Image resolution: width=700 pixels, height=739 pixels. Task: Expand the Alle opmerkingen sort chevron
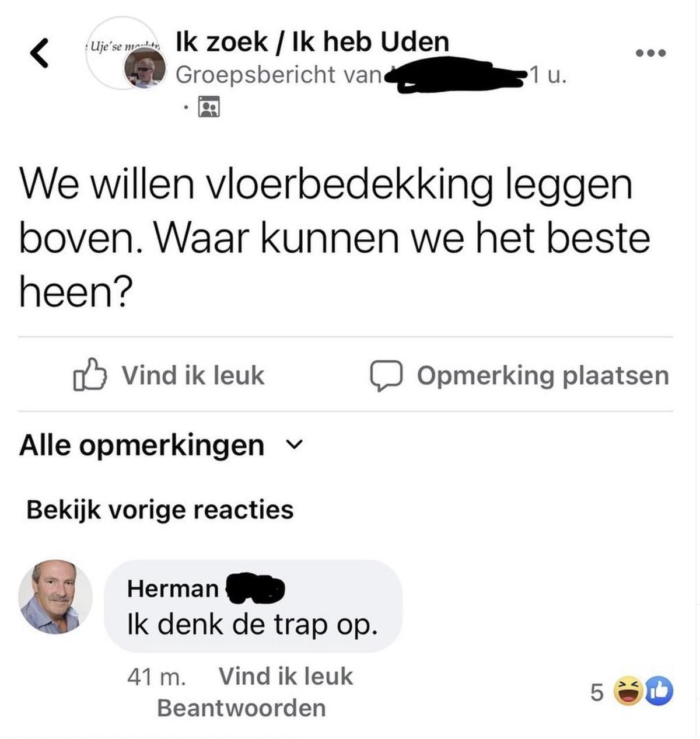coord(296,445)
